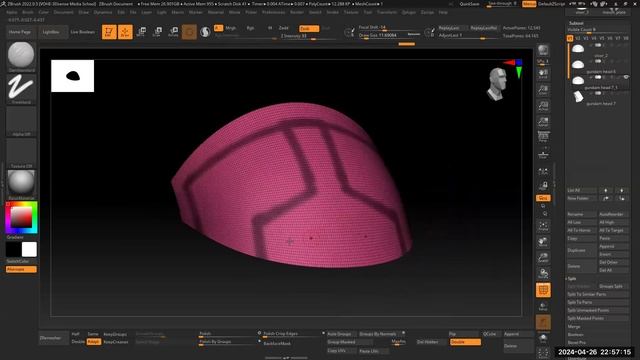
Task: Click the ZRemesher button
Action: (x=53, y=338)
